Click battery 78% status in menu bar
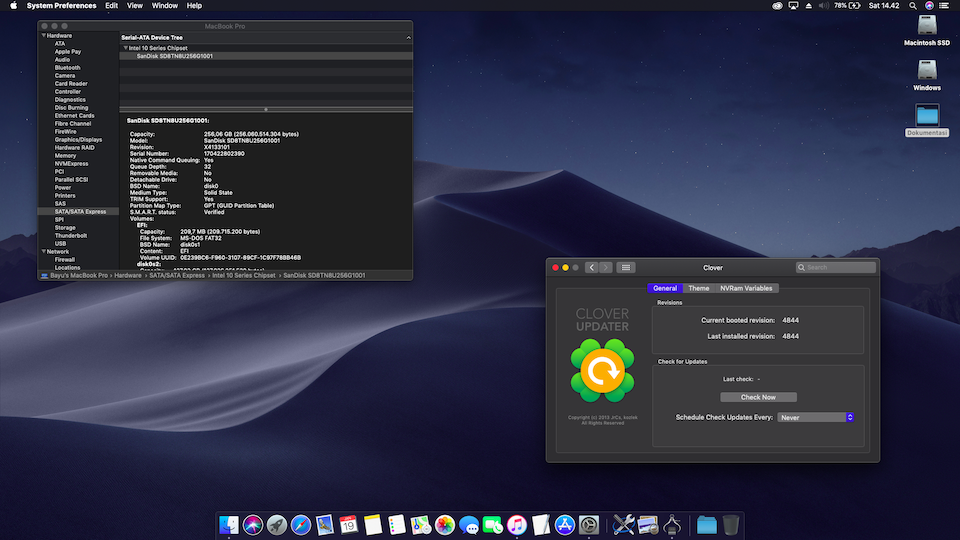This screenshot has width=960, height=540. click(x=847, y=6)
